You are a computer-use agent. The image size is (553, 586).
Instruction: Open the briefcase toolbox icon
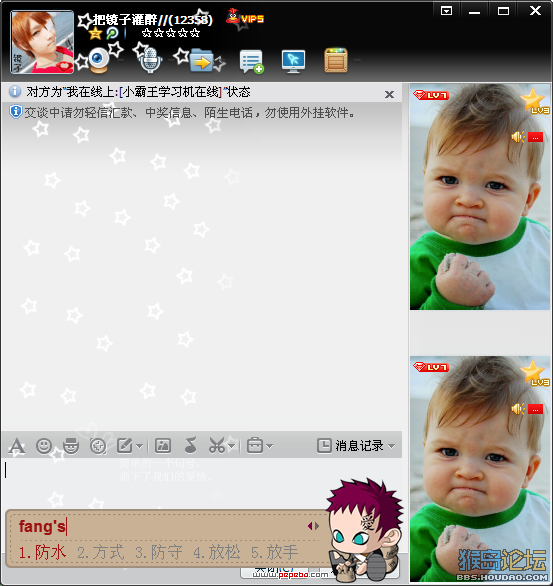255,445
